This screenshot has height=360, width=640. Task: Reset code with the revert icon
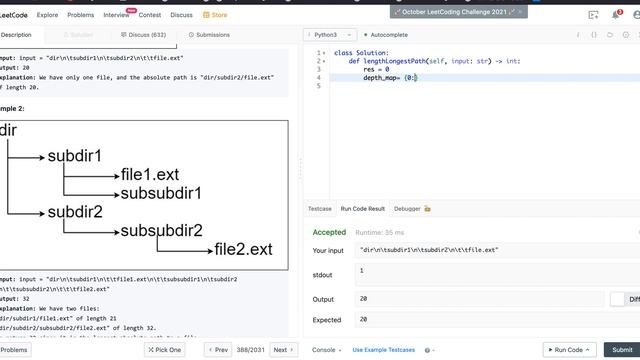pos(610,35)
